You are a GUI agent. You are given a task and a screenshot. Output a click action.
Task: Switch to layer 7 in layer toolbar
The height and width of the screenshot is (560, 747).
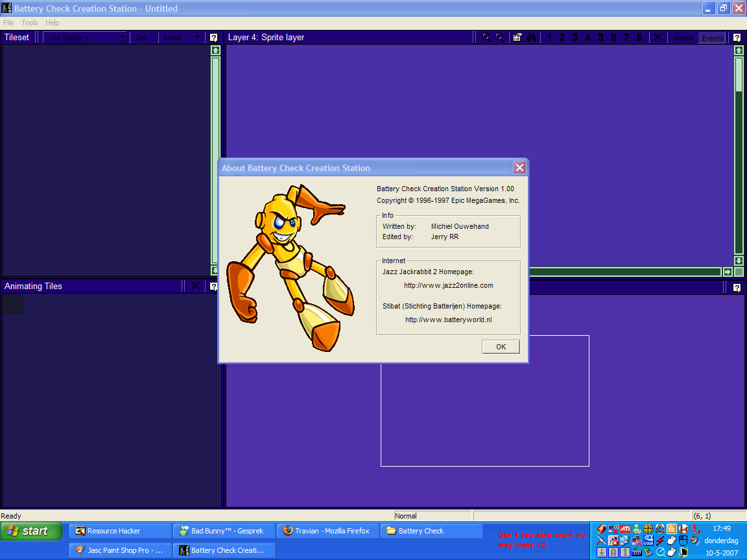626,37
